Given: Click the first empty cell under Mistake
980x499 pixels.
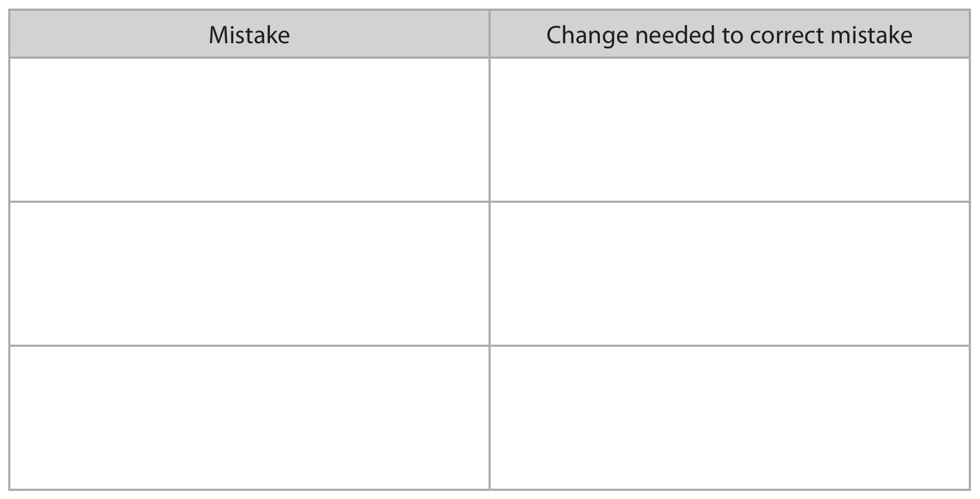Looking at the screenshot, I should point(249,130).
